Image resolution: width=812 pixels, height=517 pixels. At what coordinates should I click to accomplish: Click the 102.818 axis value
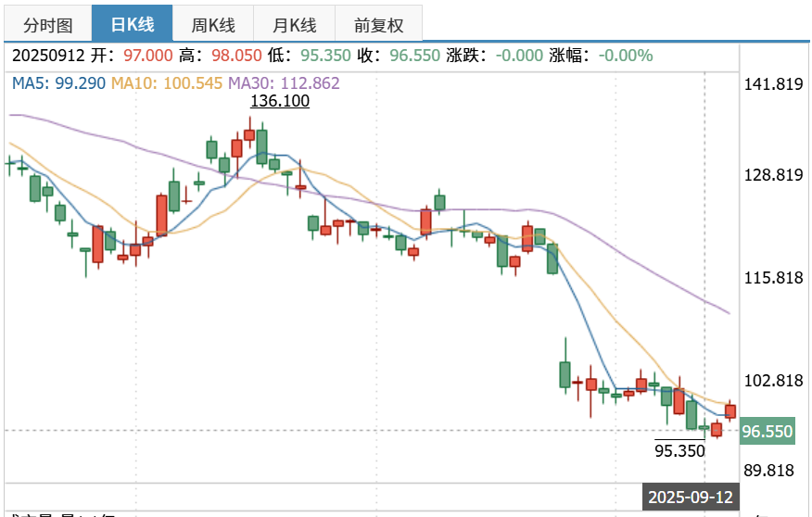(x=773, y=381)
